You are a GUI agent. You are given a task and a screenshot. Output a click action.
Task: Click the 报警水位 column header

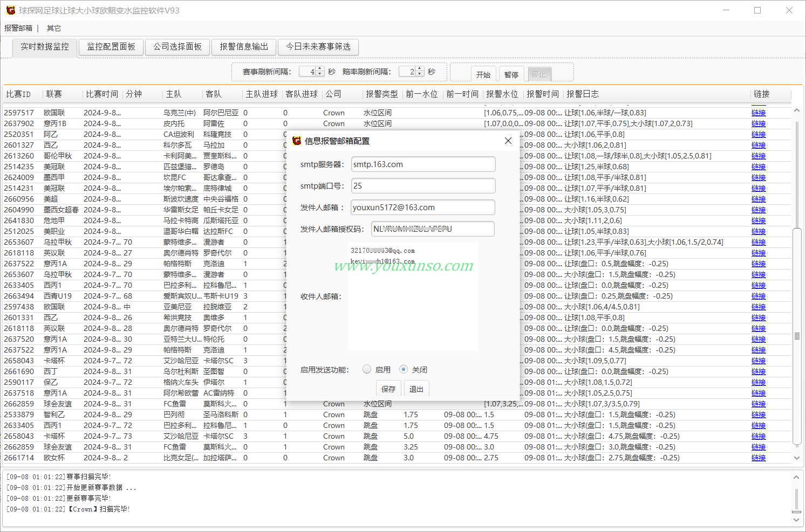click(x=503, y=94)
